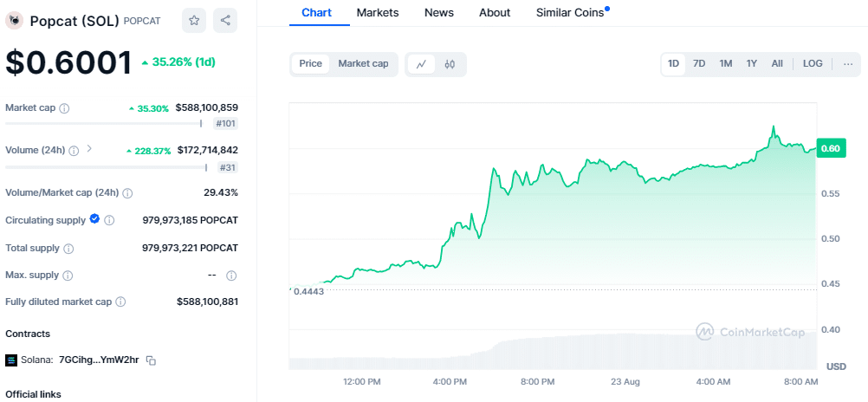Click the 29.43% volume ratio value
The image size is (868, 402).
click(221, 192)
